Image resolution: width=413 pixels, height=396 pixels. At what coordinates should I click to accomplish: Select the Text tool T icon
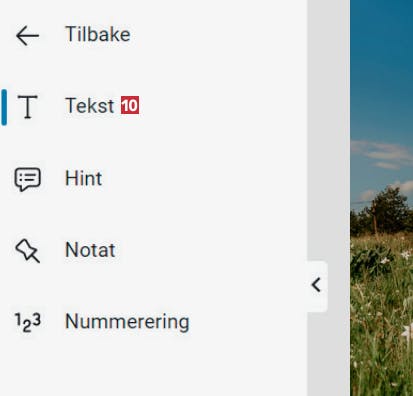(28, 107)
